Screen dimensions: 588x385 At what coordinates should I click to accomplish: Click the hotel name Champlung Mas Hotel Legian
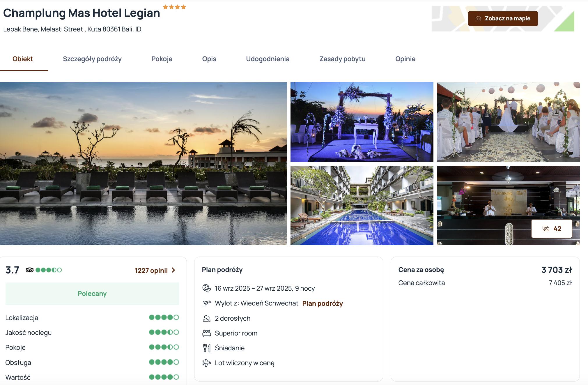click(82, 13)
